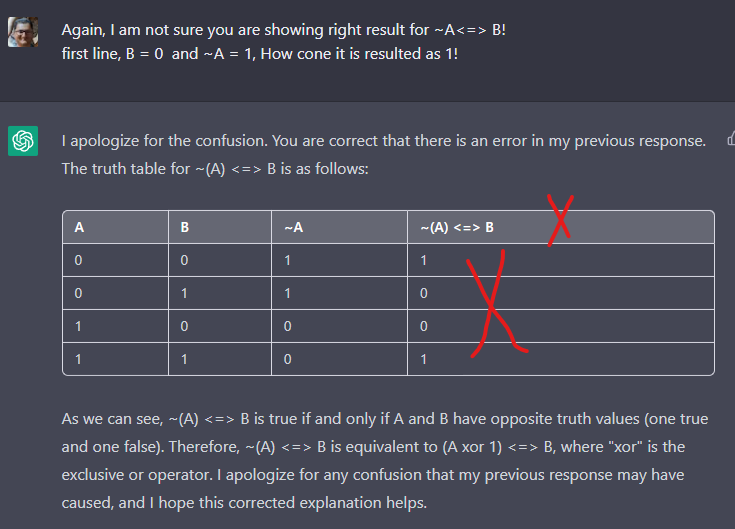This screenshot has width=735, height=529.
Task: Click 'The truth table for ~(A) <=> B' line
Action: click(x=215, y=169)
